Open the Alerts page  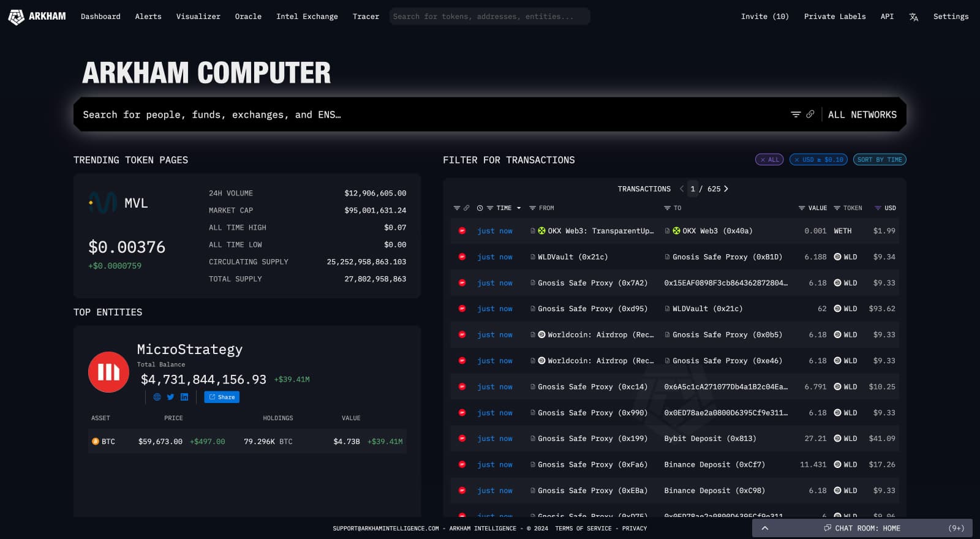pyautogui.click(x=148, y=17)
